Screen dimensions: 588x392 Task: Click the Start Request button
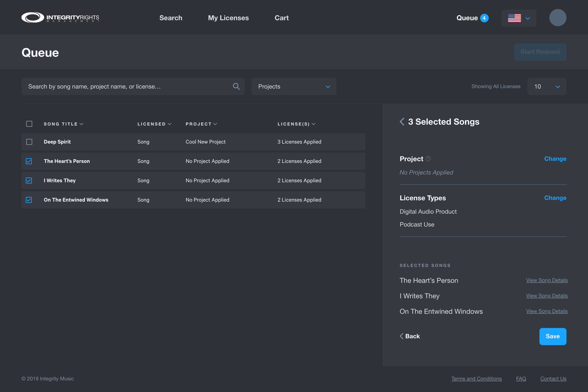(x=540, y=52)
